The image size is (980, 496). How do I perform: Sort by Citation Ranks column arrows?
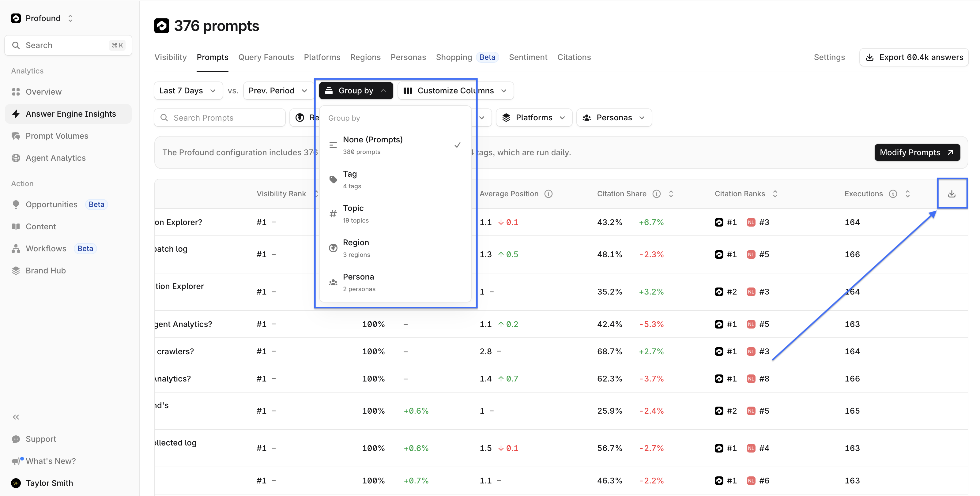tap(775, 194)
